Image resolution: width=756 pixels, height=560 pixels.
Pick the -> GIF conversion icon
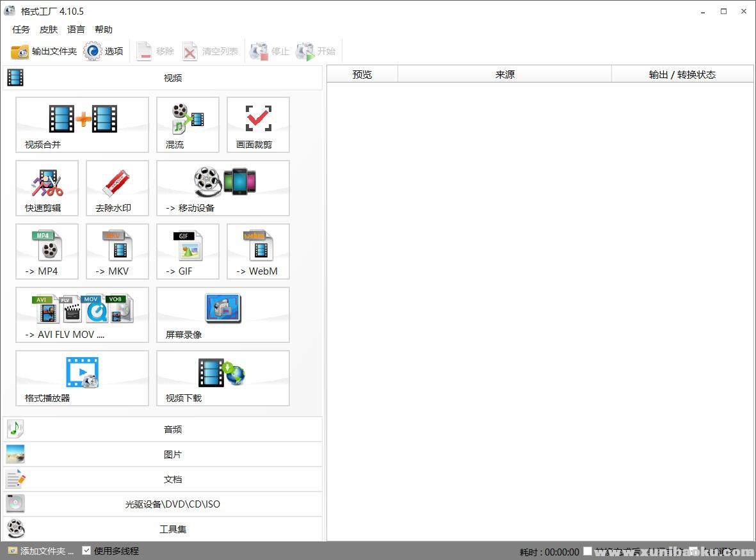[x=188, y=251]
